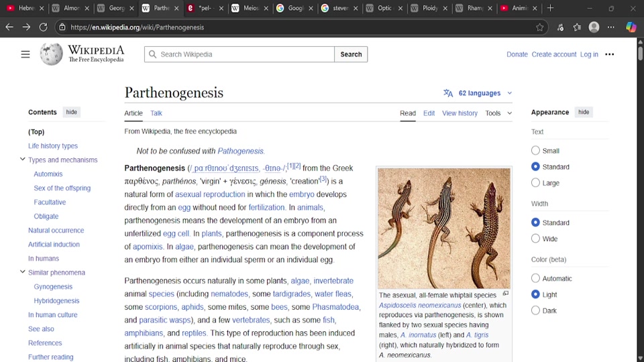This screenshot has width=644, height=362.
Task: Enable the Dark color mode
Action: pyautogui.click(x=535, y=310)
